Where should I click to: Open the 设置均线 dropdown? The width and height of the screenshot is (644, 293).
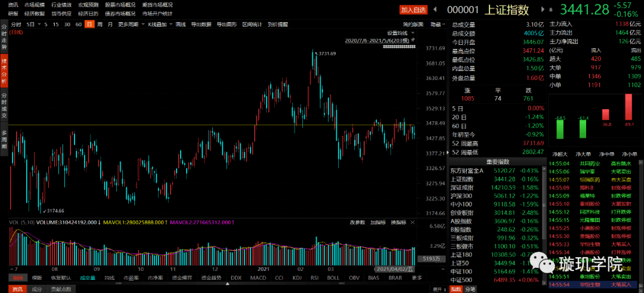401,33
